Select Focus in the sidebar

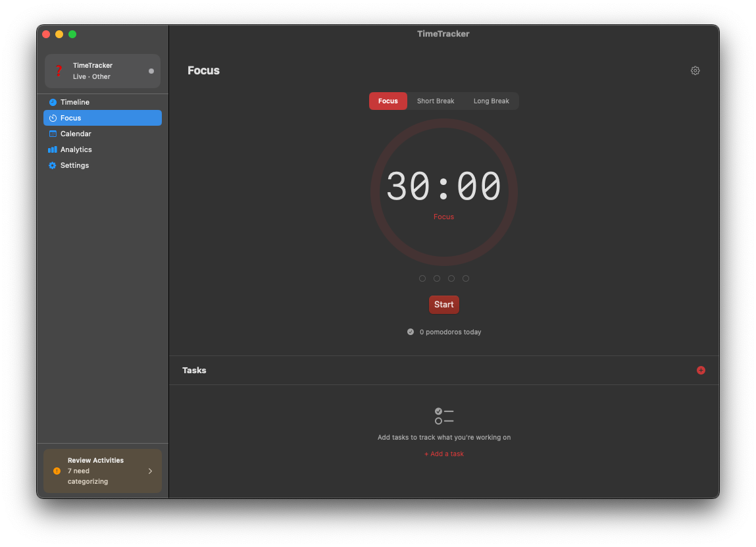(103, 118)
